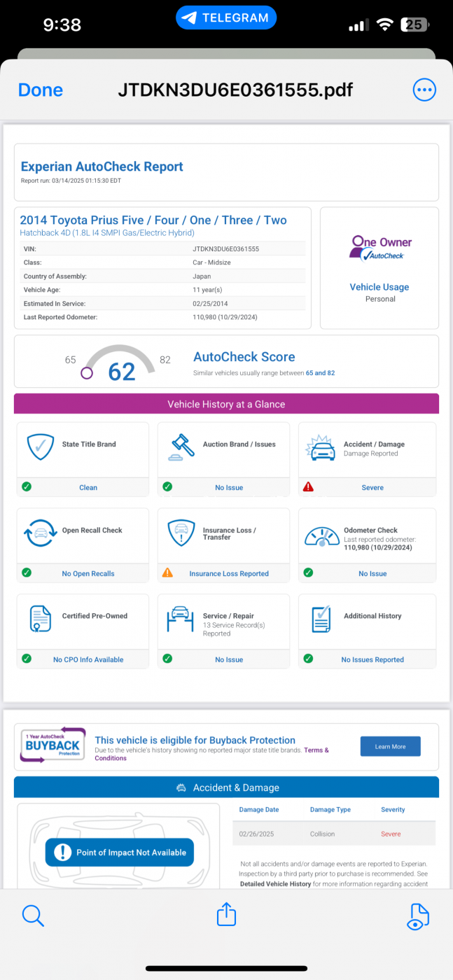Click the Auction Brand gavel icon

tap(181, 447)
